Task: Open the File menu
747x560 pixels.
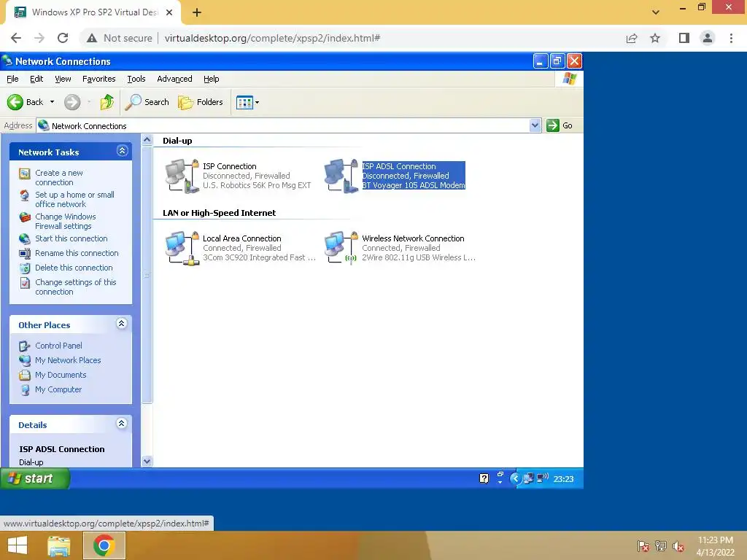Action: coord(12,79)
